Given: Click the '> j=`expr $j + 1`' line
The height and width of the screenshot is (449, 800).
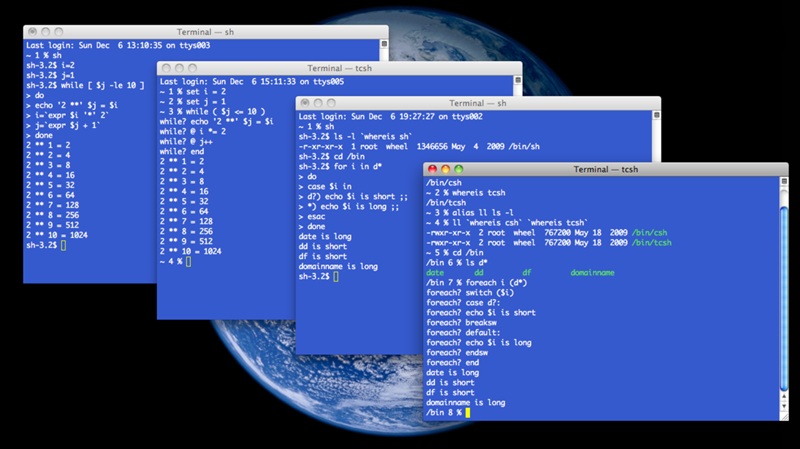Looking at the screenshot, I should click(63, 125).
